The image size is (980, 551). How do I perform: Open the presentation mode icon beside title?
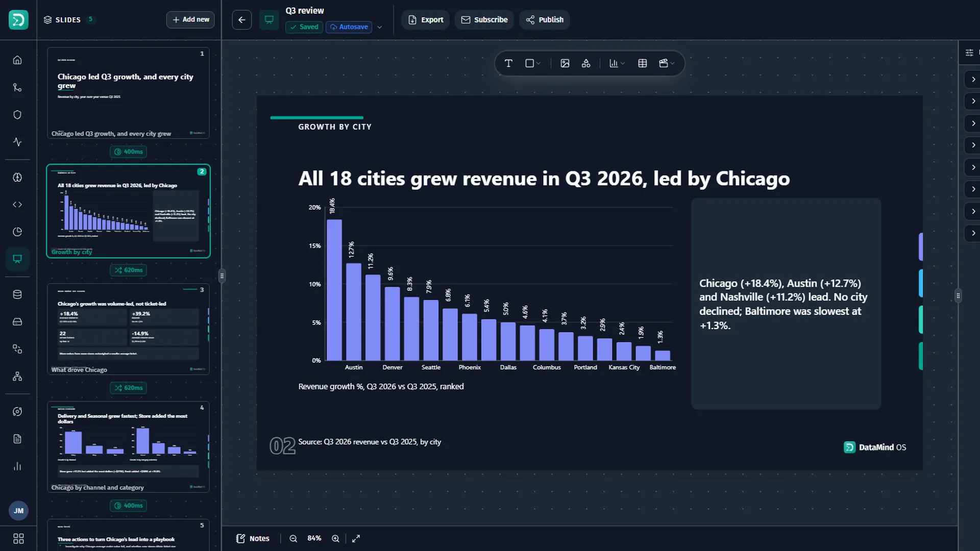pyautogui.click(x=269, y=20)
